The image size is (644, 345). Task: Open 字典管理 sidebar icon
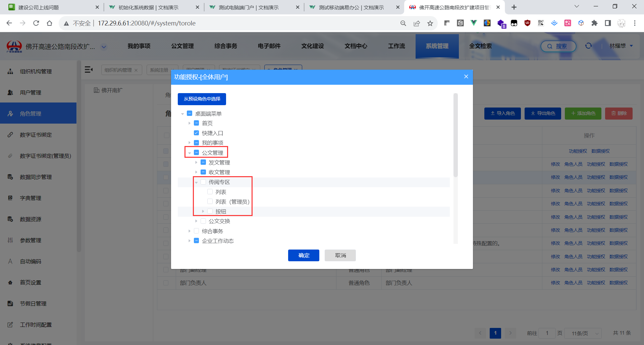coord(10,198)
